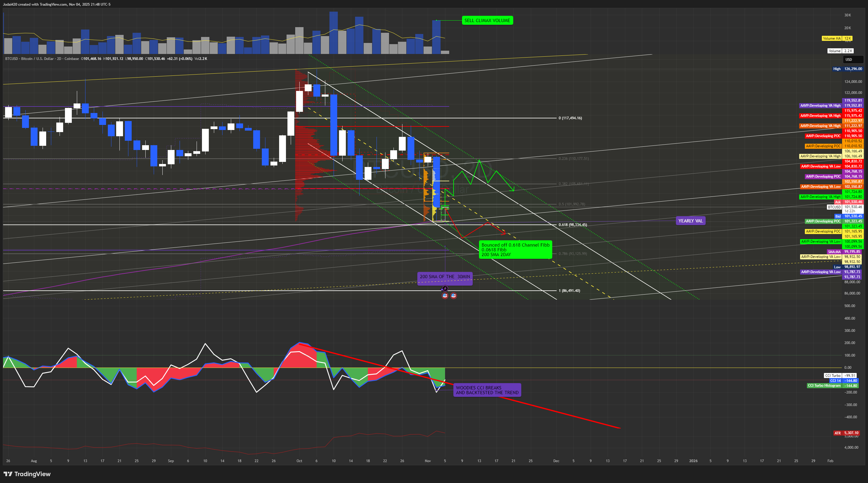Click the CCI Turbo Histogram green label
Screen dimensions: 868x483
tap(824, 386)
